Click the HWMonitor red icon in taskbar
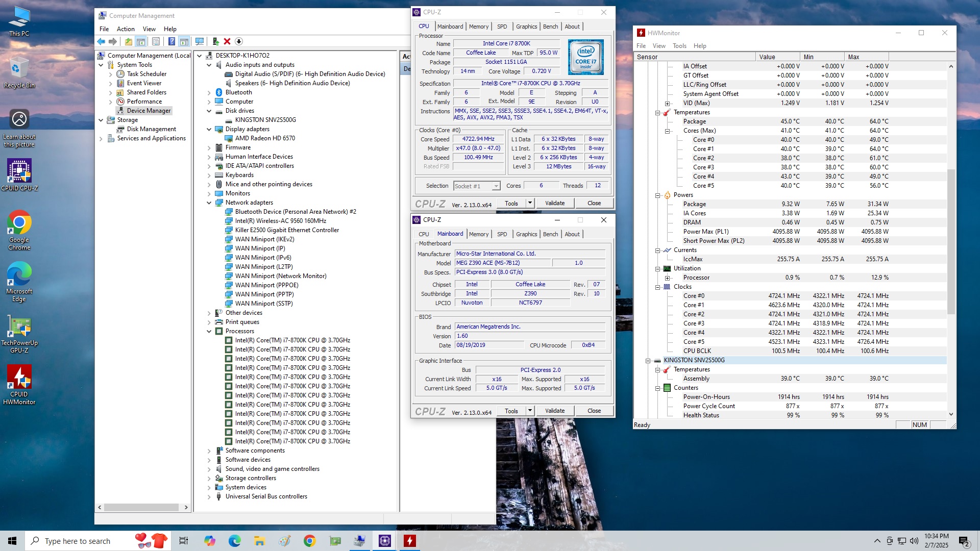 pos(409,541)
